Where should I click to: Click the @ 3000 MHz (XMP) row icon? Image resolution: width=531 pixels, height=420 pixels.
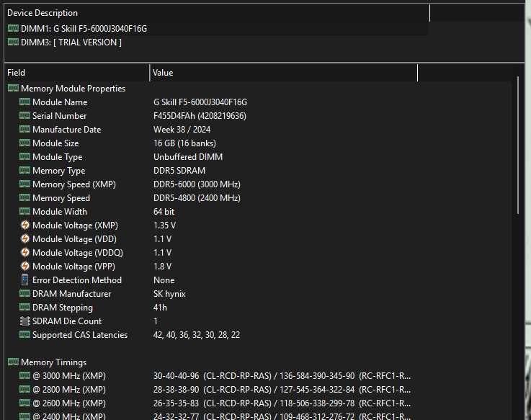24,375
